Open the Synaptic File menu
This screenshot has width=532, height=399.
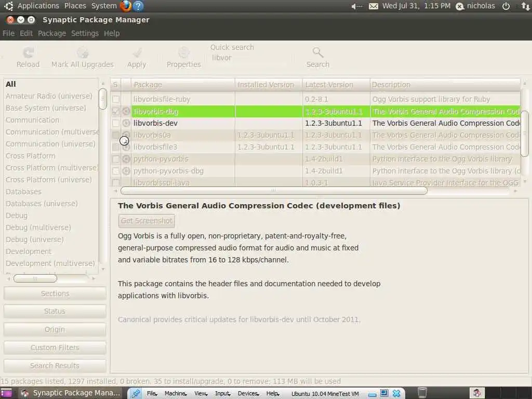(8, 33)
